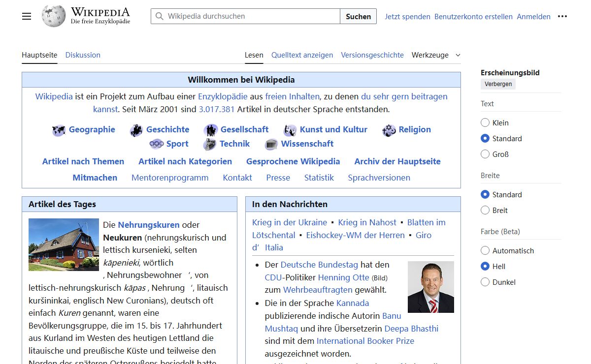Viewport: 591px width, 364px height.
Task: Click the International Booker Prize link
Action: tap(365, 341)
